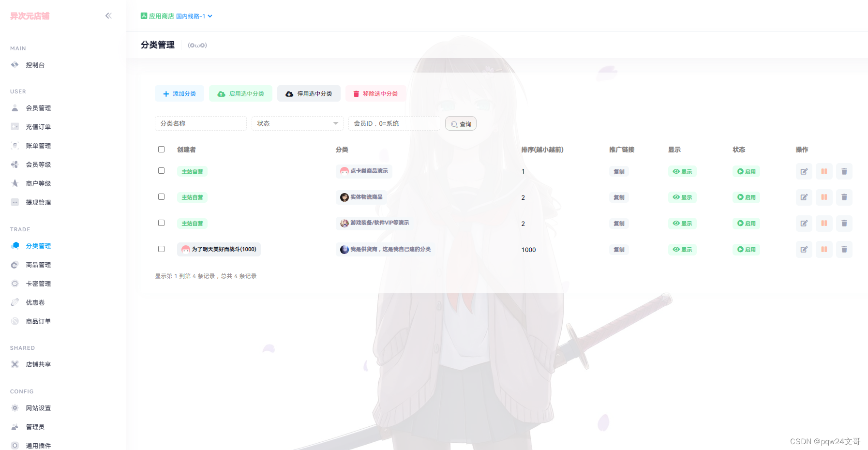868x450 pixels.
Task: Click the 网站设置 gear icon
Action: [15, 408]
